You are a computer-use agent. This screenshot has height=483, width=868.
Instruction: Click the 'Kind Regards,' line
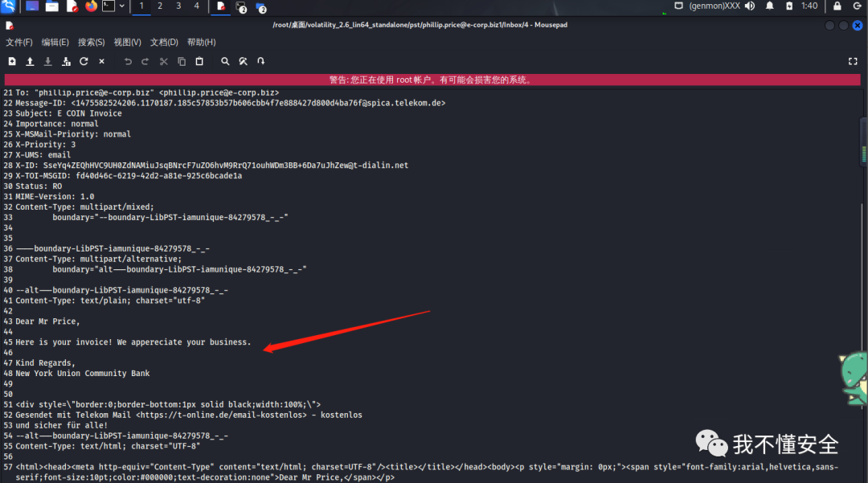45,363
